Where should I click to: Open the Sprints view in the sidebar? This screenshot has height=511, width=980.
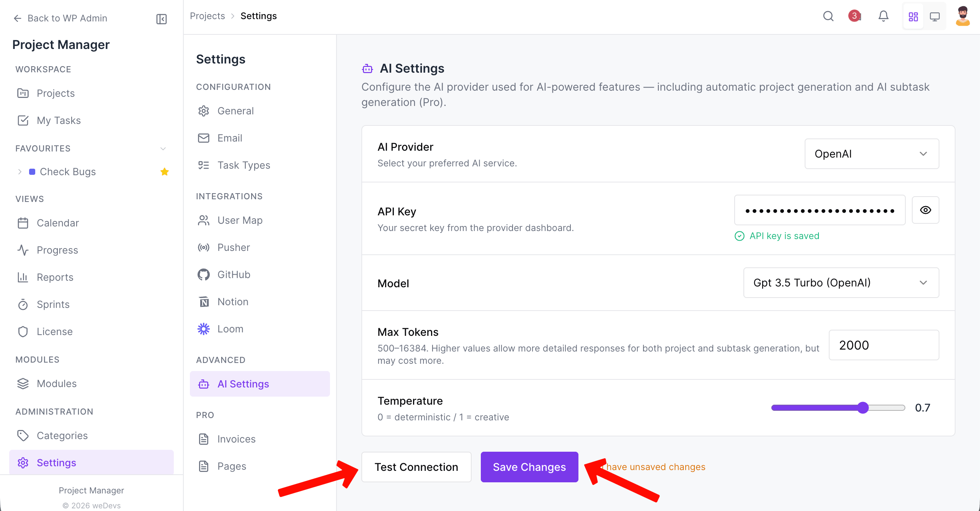tap(52, 304)
